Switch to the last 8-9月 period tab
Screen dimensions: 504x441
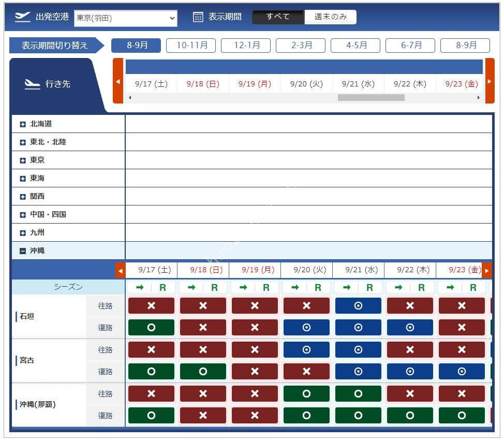point(465,46)
